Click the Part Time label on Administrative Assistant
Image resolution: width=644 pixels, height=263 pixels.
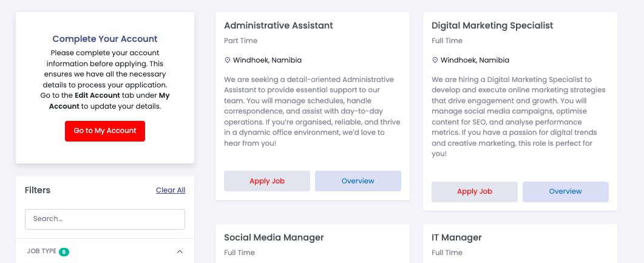(241, 41)
